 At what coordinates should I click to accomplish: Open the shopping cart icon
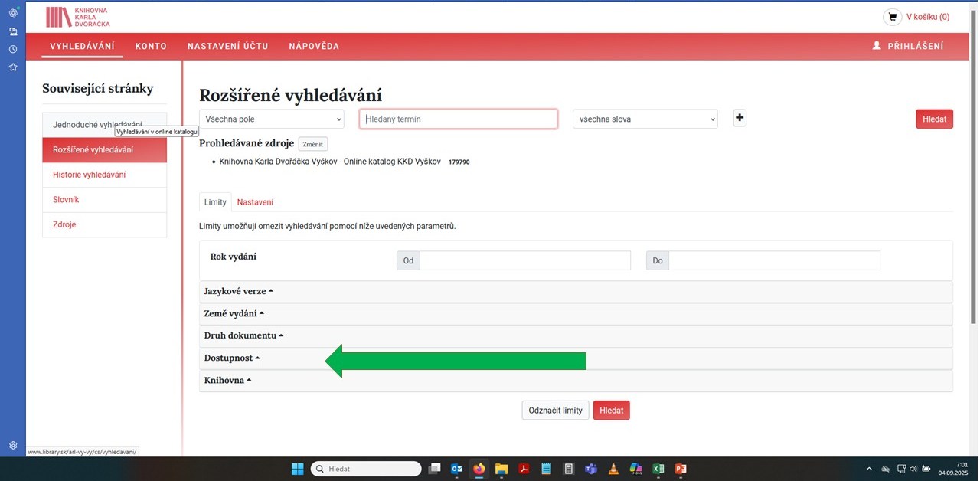[892, 17]
